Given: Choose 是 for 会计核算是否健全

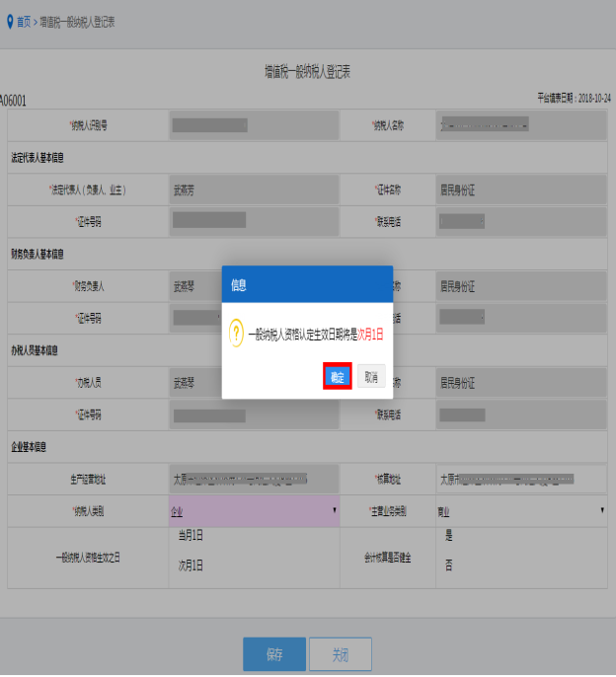Looking at the screenshot, I should click(449, 535).
